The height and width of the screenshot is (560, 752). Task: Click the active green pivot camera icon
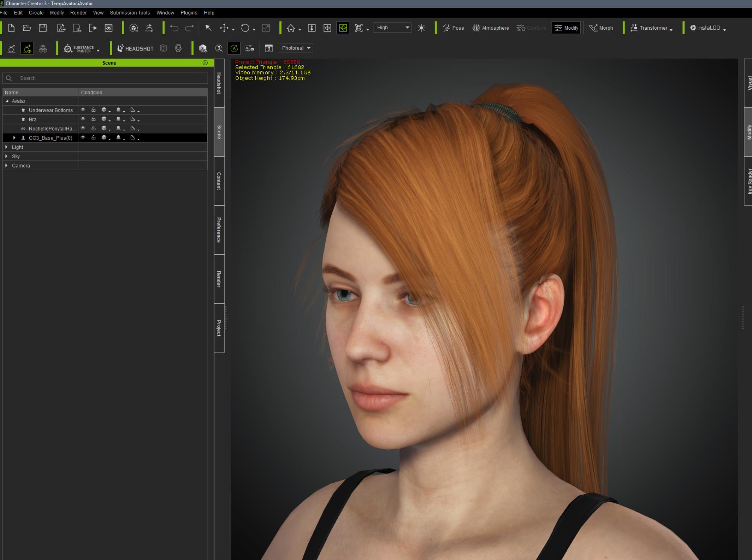click(x=343, y=28)
